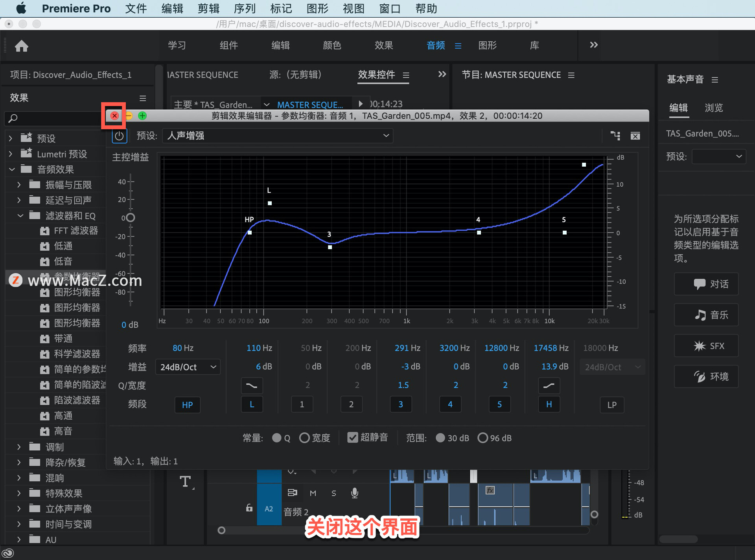Open the Effect Controls panel menu icon
The height and width of the screenshot is (560, 755).
click(406, 75)
